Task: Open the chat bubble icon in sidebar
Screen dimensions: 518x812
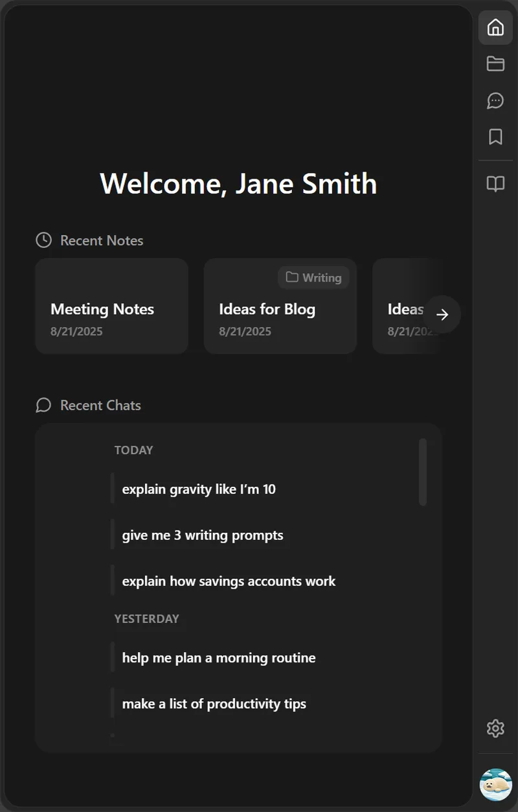Action: point(495,100)
